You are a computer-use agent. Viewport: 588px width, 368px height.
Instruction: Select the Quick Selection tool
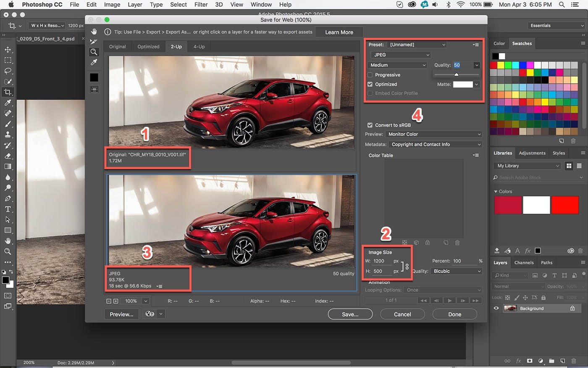point(8,81)
